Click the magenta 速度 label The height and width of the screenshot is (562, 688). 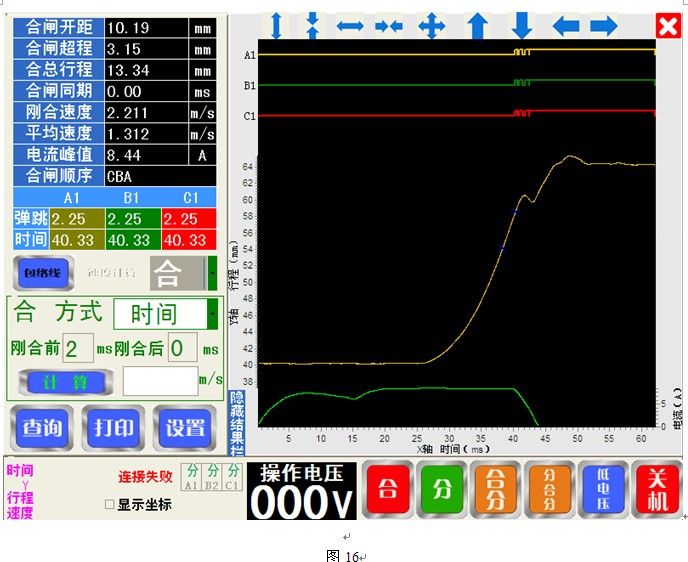coord(20,512)
